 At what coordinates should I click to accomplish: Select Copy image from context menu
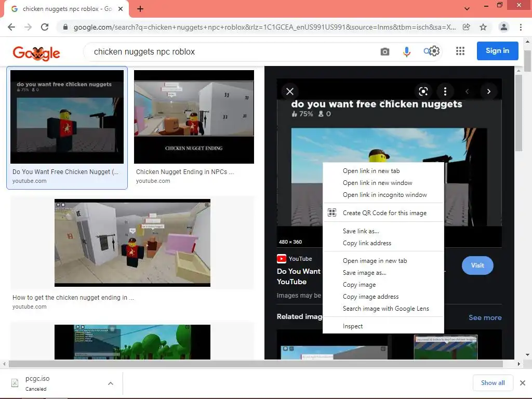point(383,285)
